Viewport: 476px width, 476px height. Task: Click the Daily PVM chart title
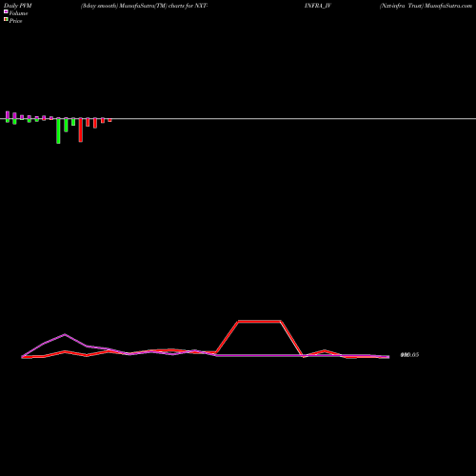[18, 6]
